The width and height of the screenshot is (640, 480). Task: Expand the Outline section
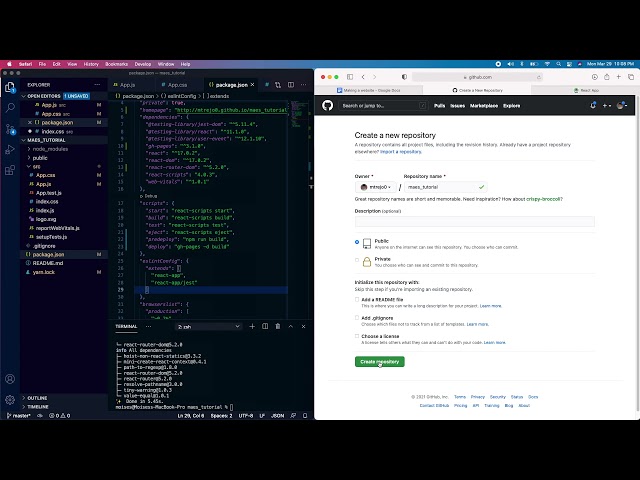click(x=37, y=398)
